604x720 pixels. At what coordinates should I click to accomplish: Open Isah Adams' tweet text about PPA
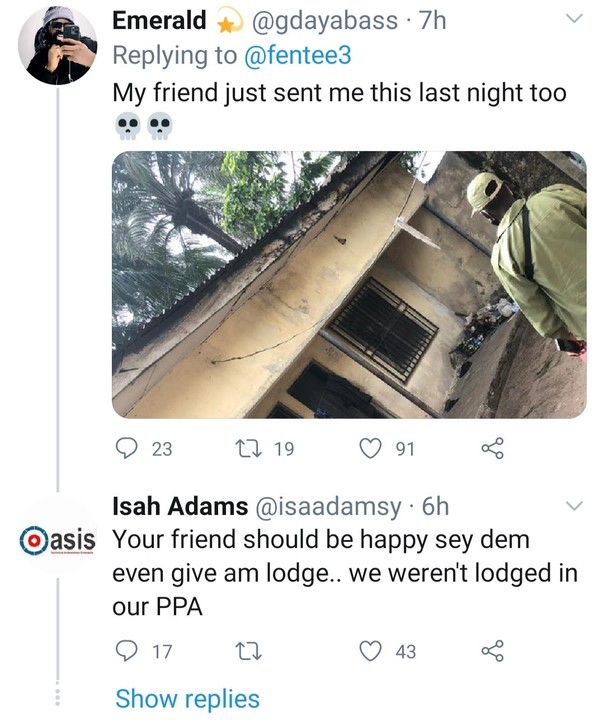[x=320, y=573]
